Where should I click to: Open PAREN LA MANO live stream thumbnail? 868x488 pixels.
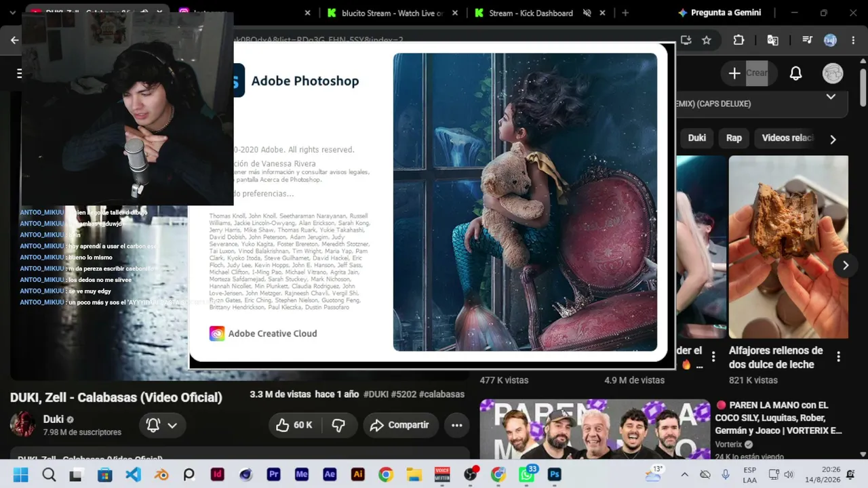tap(595, 430)
